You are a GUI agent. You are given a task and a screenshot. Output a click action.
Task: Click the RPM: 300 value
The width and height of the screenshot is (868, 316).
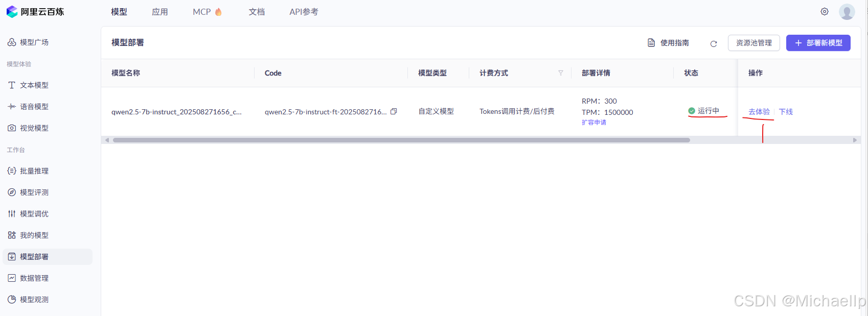(x=599, y=101)
